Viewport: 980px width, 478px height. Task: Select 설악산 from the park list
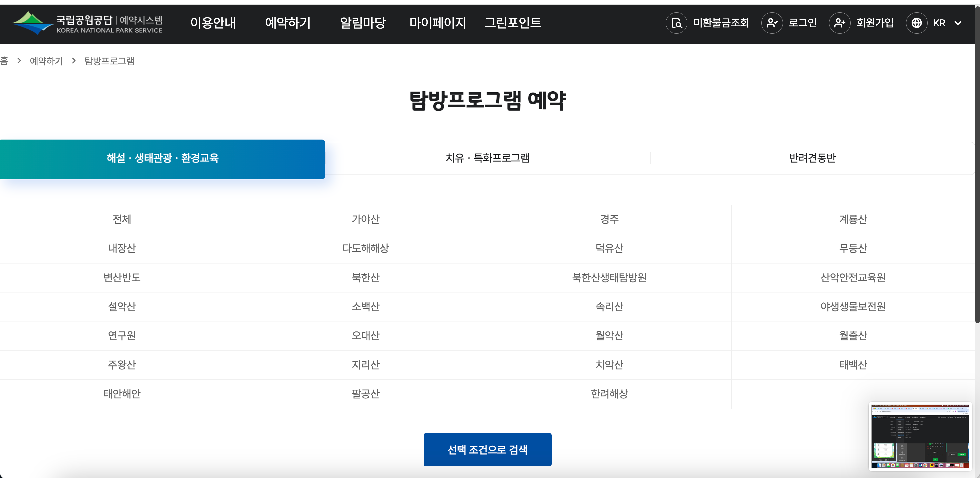[x=122, y=307]
